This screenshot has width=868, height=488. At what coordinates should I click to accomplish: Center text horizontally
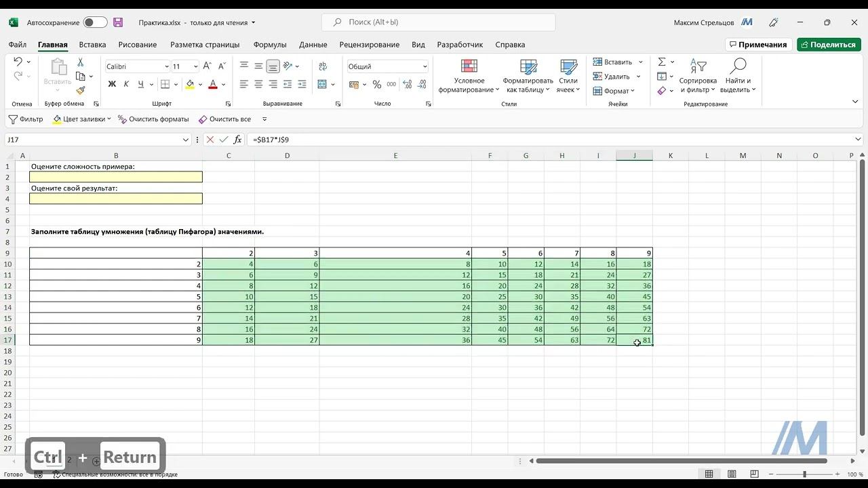258,85
